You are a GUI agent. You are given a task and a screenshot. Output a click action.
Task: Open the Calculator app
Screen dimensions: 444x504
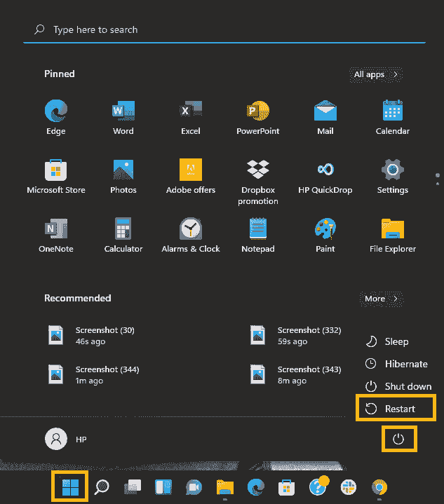point(123,230)
